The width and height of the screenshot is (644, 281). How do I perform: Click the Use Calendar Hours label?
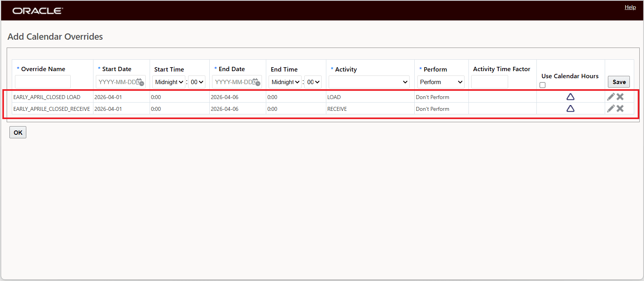pos(570,76)
